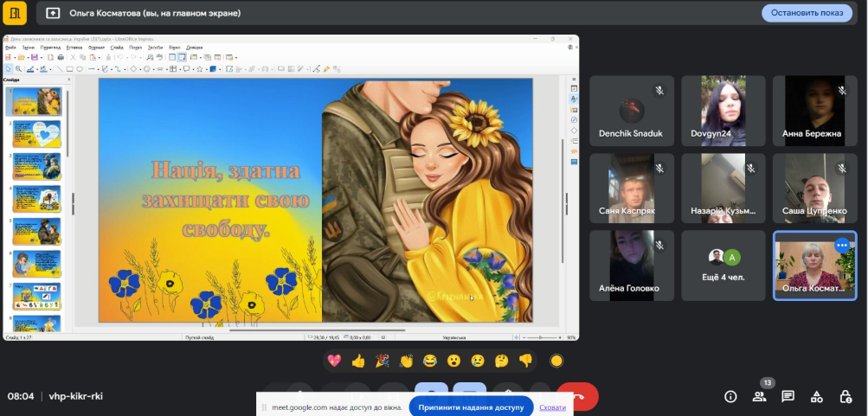The height and width of the screenshot is (416, 868).
Task: Open the chat messages panel
Action: click(788, 396)
